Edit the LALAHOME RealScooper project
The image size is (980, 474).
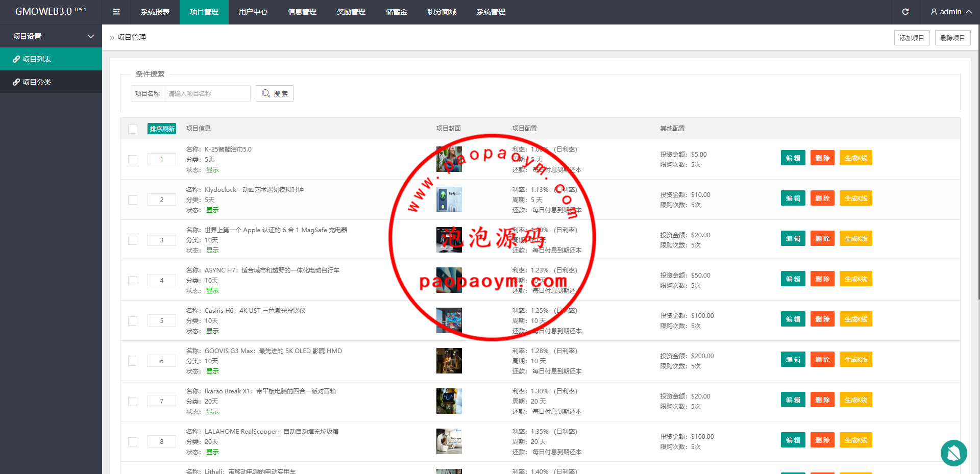(x=793, y=440)
